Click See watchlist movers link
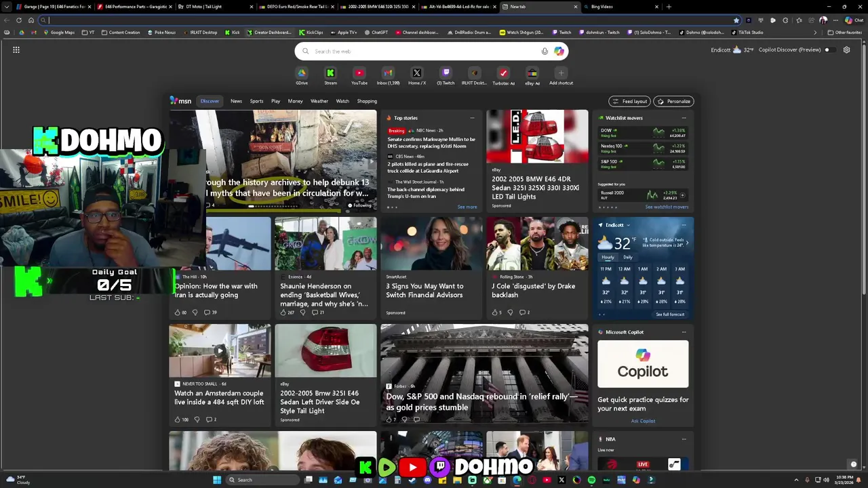This screenshot has width=868, height=488. coord(667,207)
